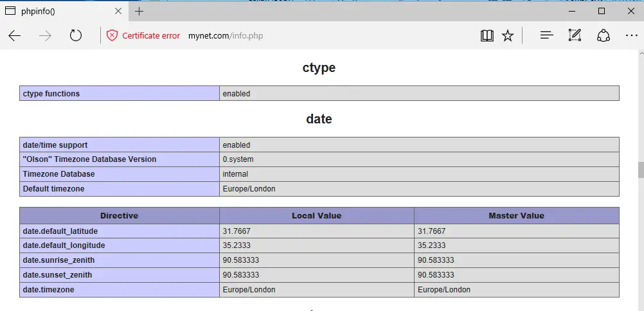Make a Web Note pen icon
This screenshot has height=311, width=644.
pos(575,35)
